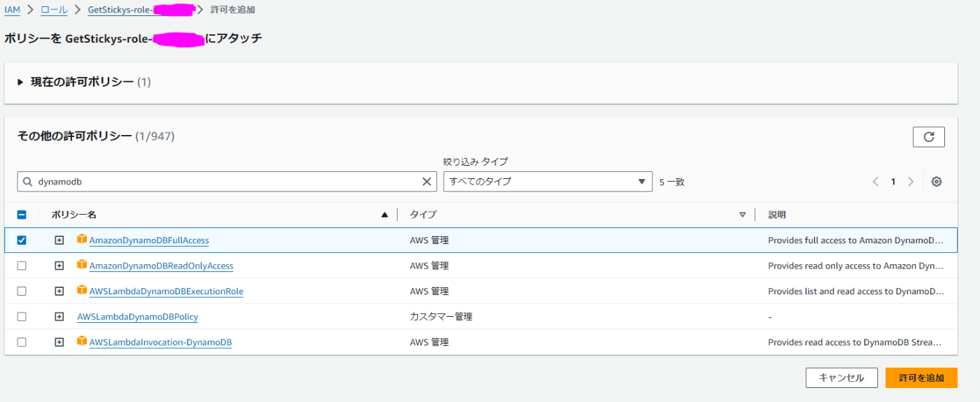Click AmazonDynamoDBFullAccess orange box icon

(x=82, y=239)
